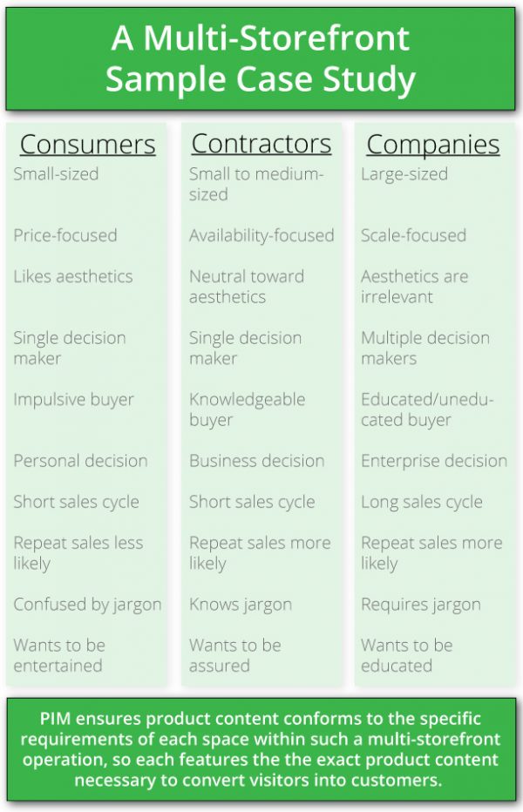Click the 'Knowledgeable buyer' entry

247,409
